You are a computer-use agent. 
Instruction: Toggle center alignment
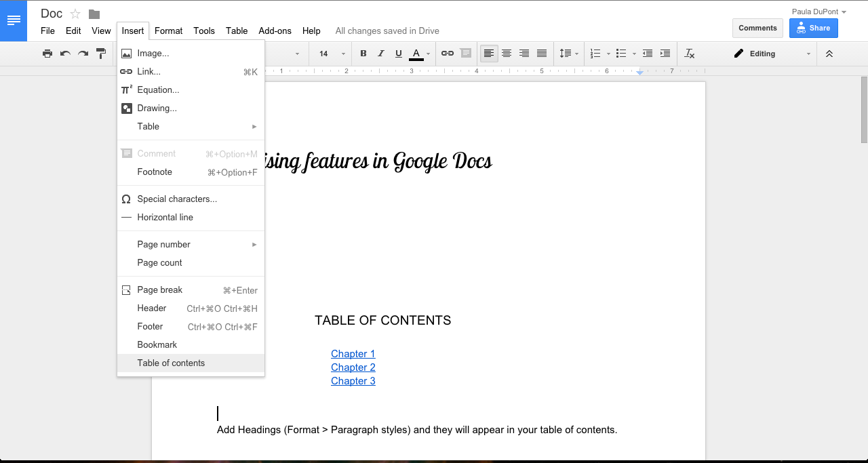pyautogui.click(x=507, y=54)
